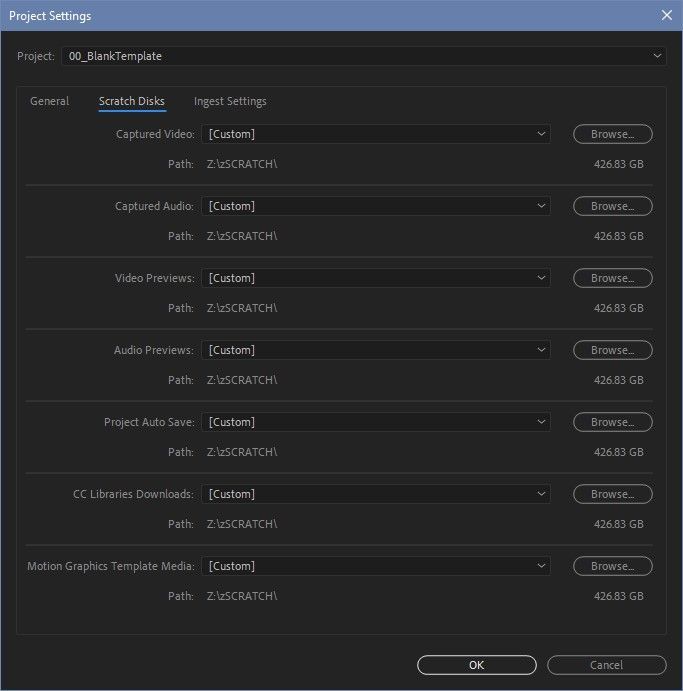683x691 pixels.
Task: Expand the CC Libraries Downloads dropdown
Action: 376,494
